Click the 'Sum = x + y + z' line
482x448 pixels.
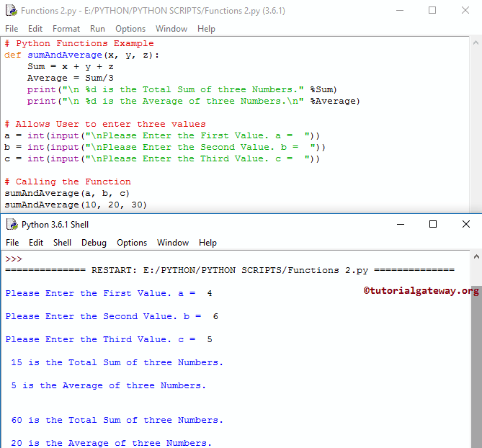(x=71, y=66)
